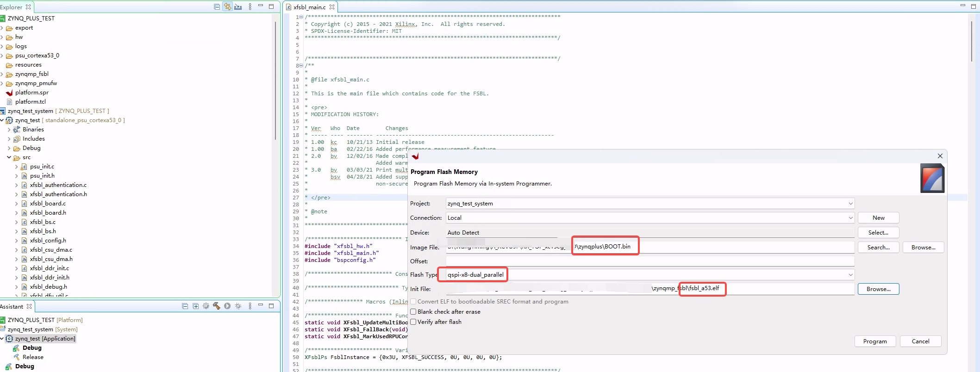Select psu_cortexa53_0 folder
The width and height of the screenshot is (980, 372).
point(37,56)
